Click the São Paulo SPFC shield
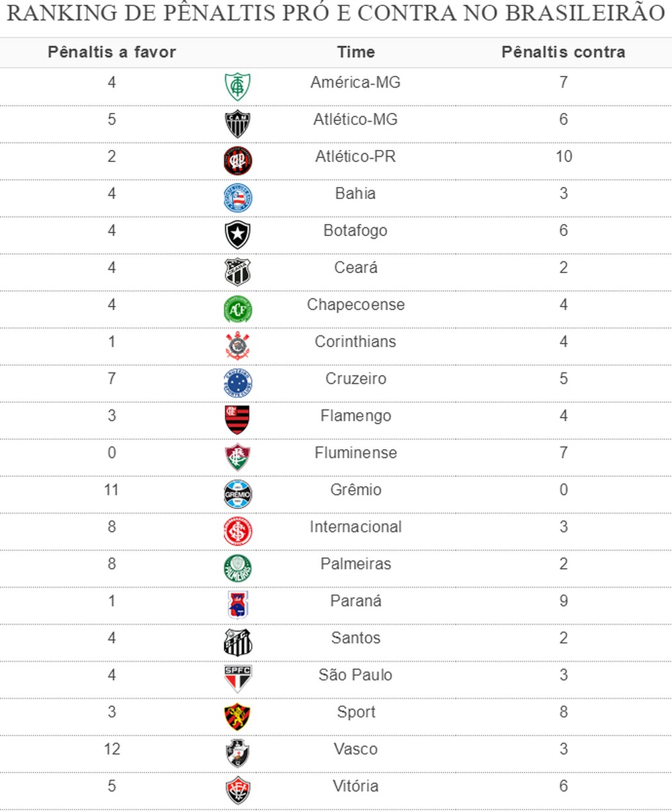Image resolution: width=672 pixels, height=811 pixels. pos(237,679)
